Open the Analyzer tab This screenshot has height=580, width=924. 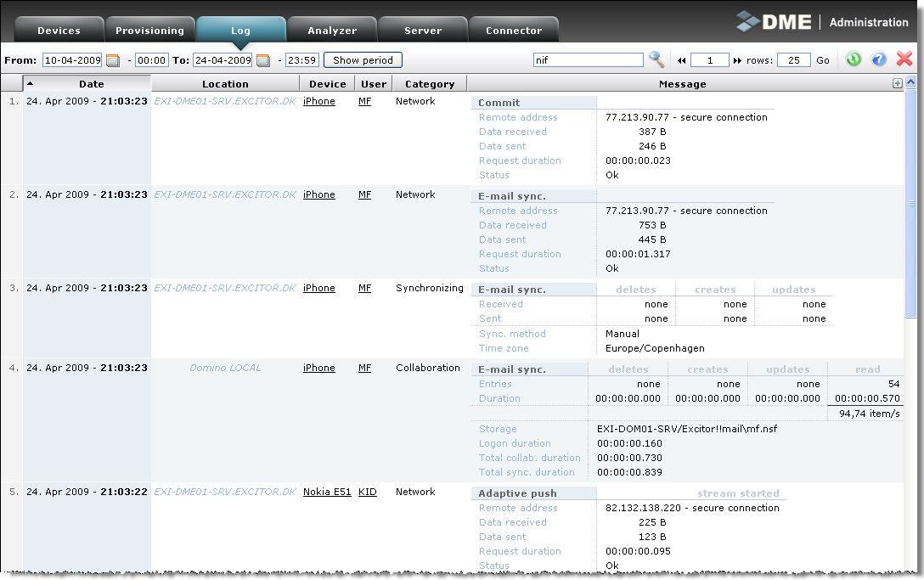(332, 31)
